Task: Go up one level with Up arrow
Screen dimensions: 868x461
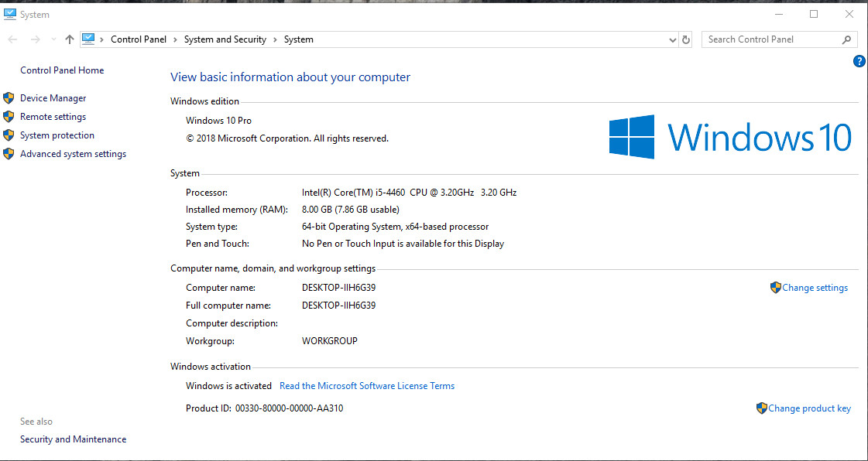Action: tap(69, 39)
